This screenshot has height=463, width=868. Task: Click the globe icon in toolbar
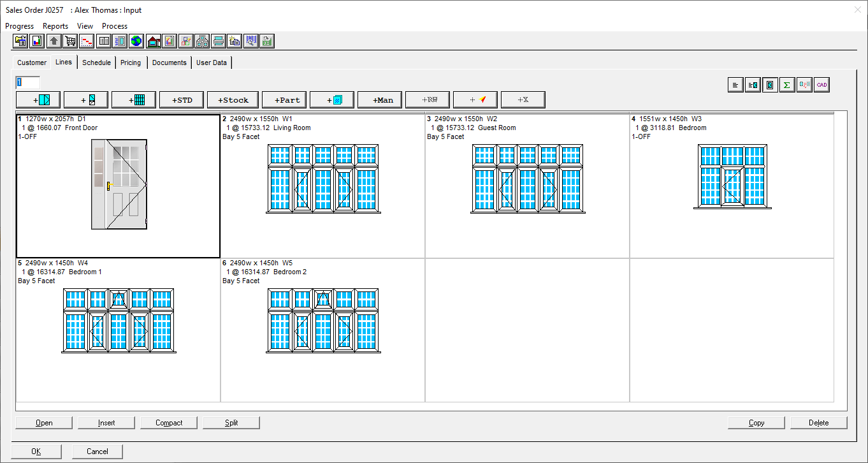(136, 41)
